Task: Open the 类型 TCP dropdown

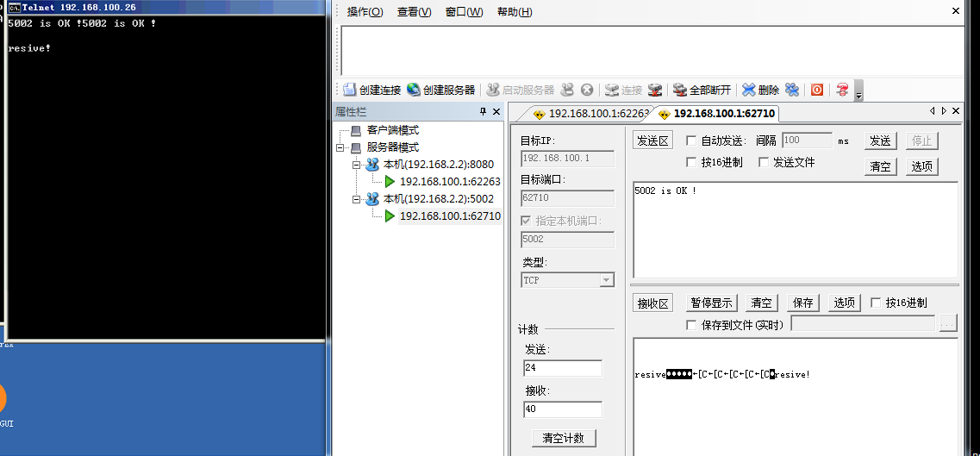Action: [607, 280]
